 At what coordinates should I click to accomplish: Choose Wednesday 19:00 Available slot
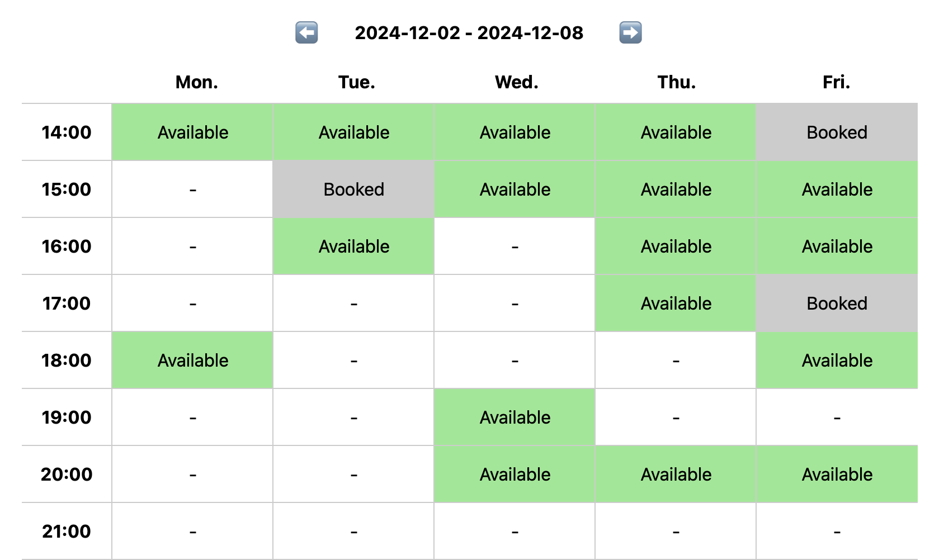(515, 417)
